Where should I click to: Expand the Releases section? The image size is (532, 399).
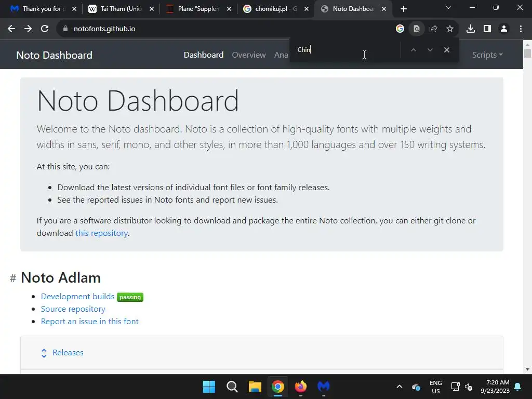click(x=68, y=353)
